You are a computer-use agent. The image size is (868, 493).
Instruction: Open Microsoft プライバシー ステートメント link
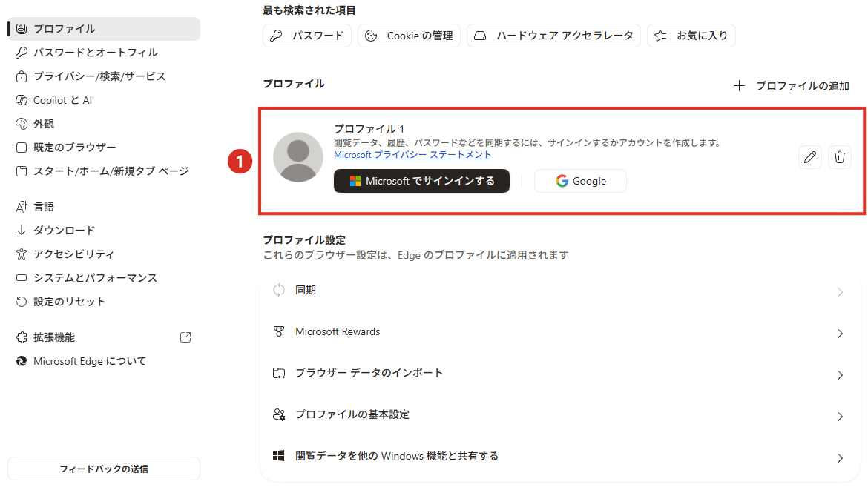click(412, 155)
